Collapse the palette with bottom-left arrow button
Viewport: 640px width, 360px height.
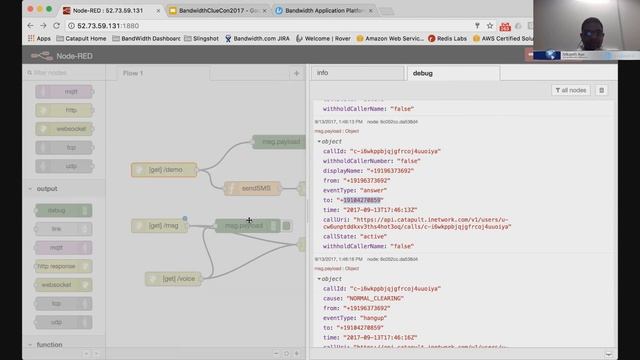[86, 353]
